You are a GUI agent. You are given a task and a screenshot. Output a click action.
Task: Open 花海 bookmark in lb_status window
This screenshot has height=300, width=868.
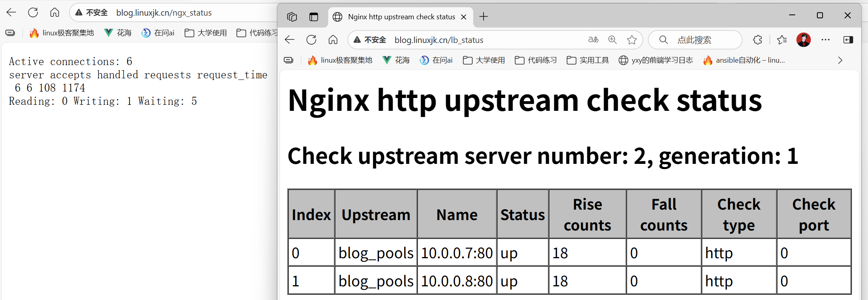click(x=396, y=60)
